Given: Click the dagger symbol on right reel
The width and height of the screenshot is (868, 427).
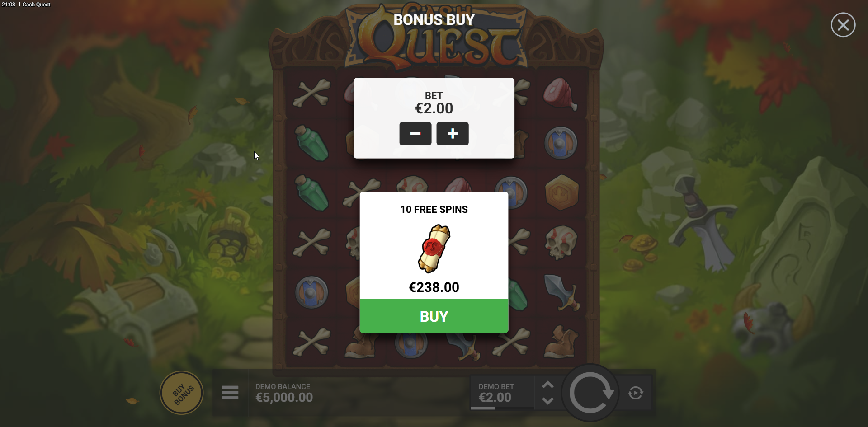Looking at the screenshot, I should pos(561,292).
